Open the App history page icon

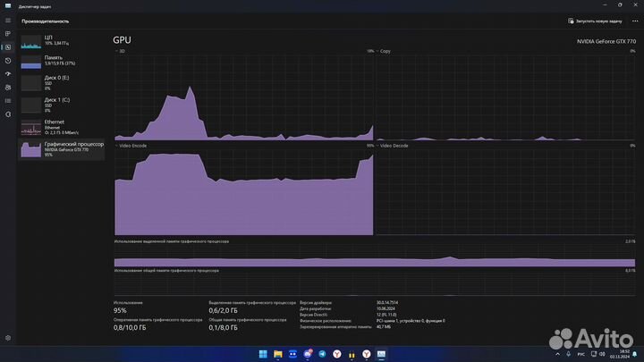pyautogui.click(x=8, y=60)
